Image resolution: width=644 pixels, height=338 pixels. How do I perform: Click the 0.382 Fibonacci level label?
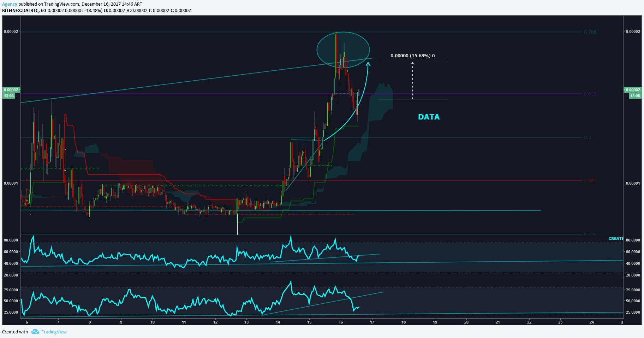590,180
